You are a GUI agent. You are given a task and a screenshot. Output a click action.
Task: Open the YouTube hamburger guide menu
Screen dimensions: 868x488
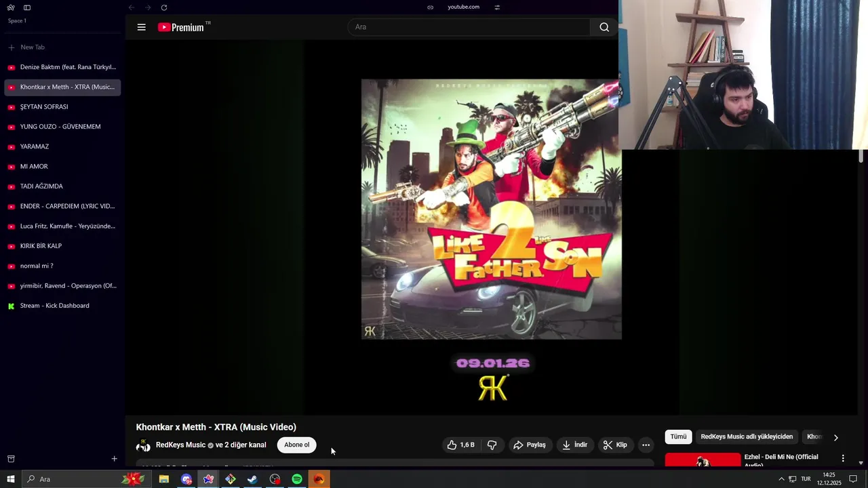[141, 27]
